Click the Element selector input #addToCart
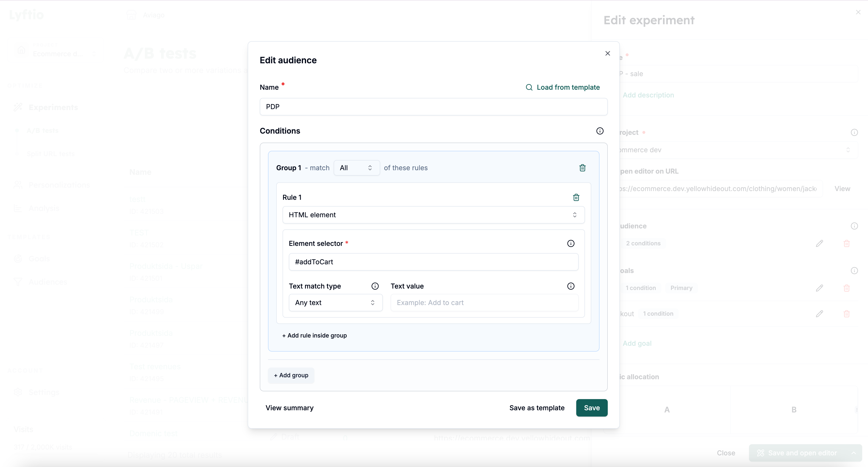The height and width of the screenshot is (467, 868). (x=433, y=262)
